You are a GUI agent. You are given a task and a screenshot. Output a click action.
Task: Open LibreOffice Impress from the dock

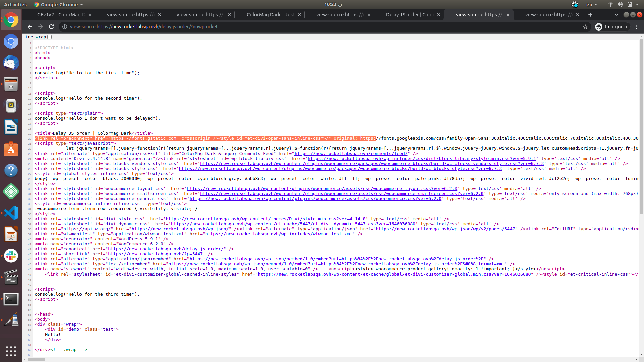[11, 234]
